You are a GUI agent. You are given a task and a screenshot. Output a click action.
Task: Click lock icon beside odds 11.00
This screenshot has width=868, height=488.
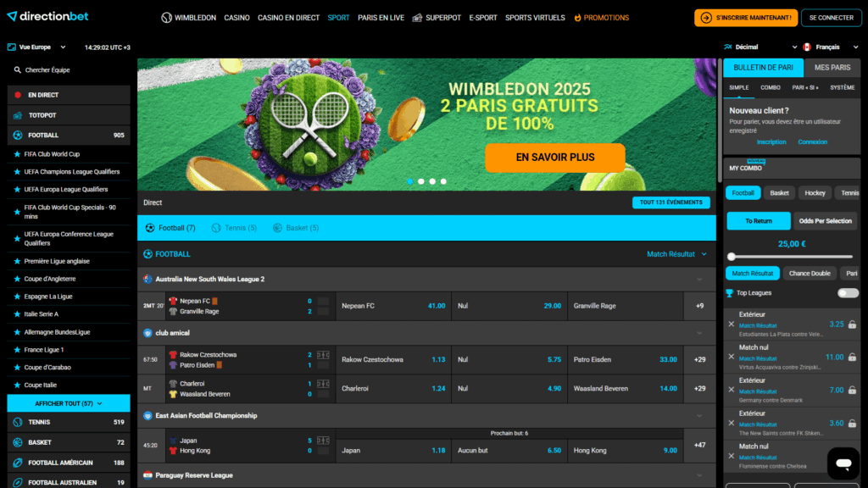point(852,358)
